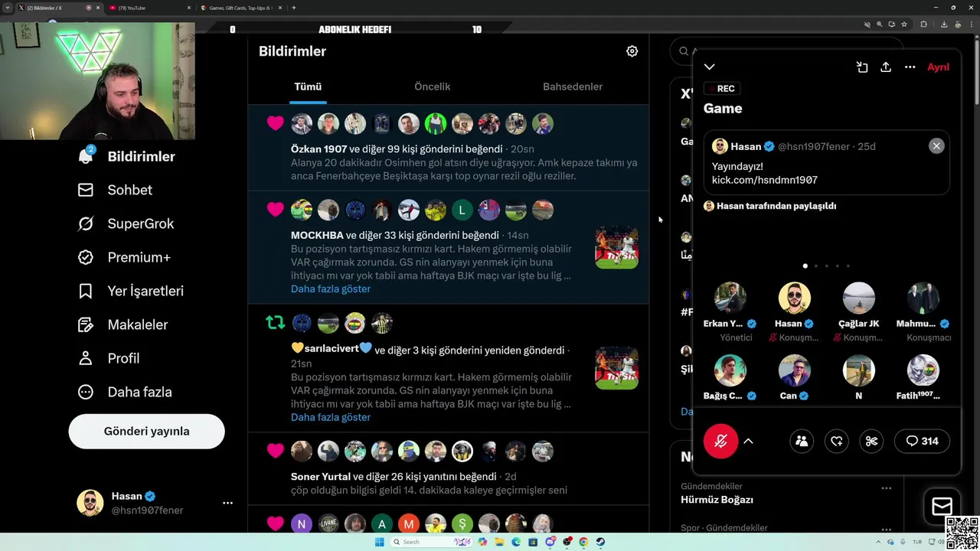Open Chrome zoom magnifier icon in toolbar

(x=880, y=24)
